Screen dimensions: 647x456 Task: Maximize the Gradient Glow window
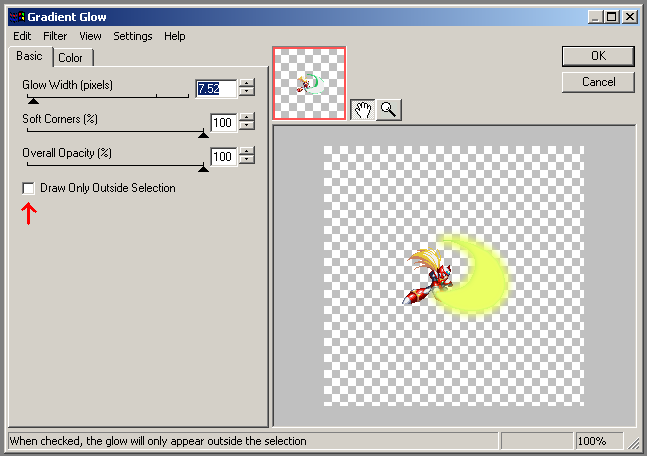(x=612, y=17)
